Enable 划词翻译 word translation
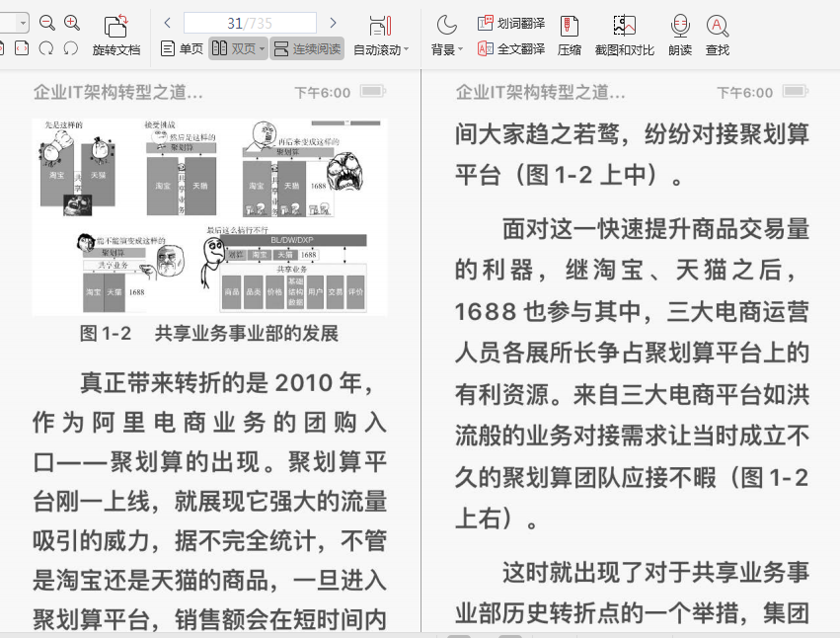This screenshot has height=638, width=840. (511, 23)
